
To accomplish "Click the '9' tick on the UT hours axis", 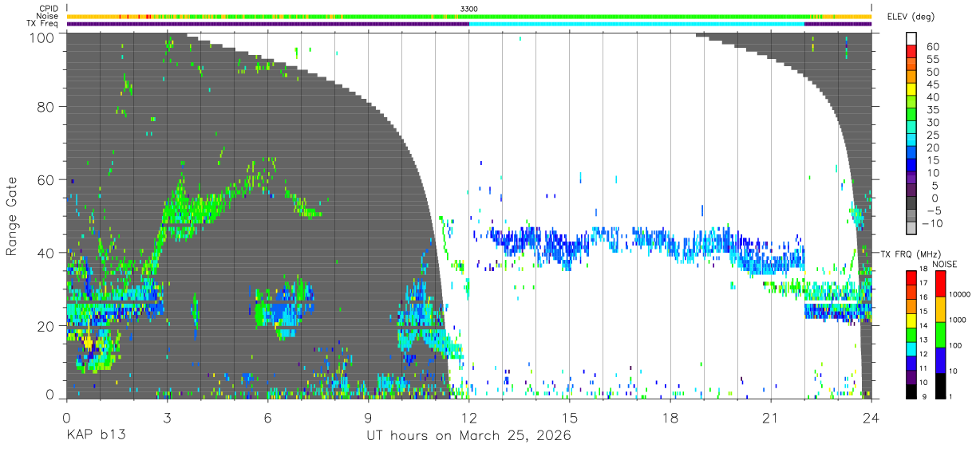I will 368,418.
